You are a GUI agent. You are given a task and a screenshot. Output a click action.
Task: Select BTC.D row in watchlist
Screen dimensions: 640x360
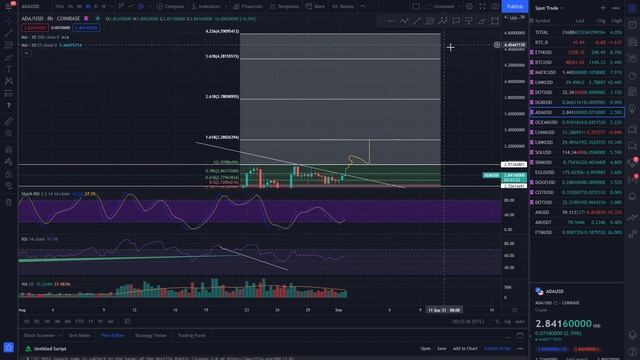577,42
